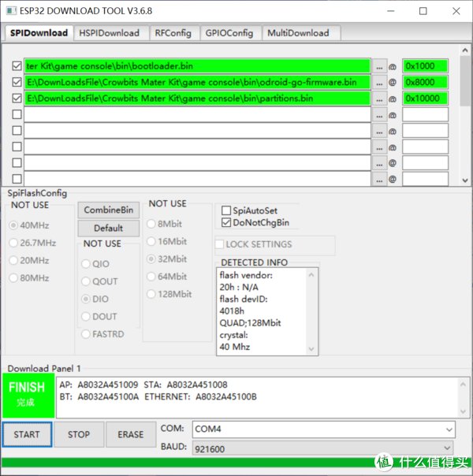This screenshot has height=476, width=473.
Task: Click the browse button for partitions.bin row
Action: 379,99
